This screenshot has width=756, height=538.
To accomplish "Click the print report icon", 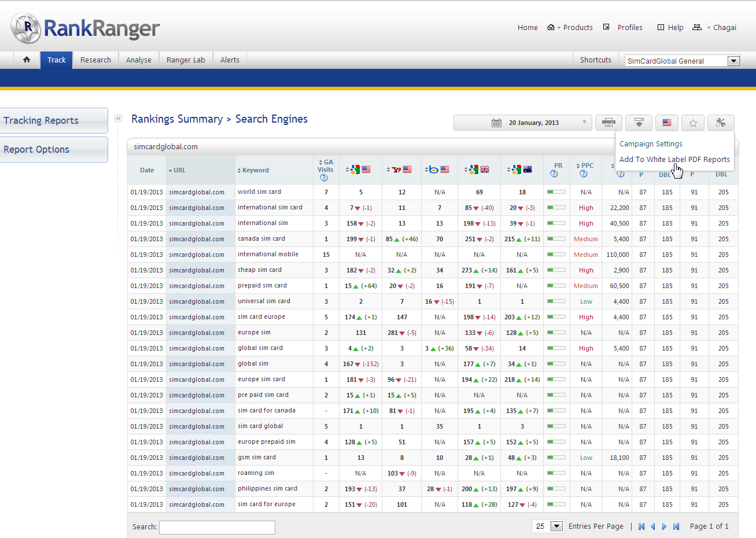I will [x=608, y=123].
